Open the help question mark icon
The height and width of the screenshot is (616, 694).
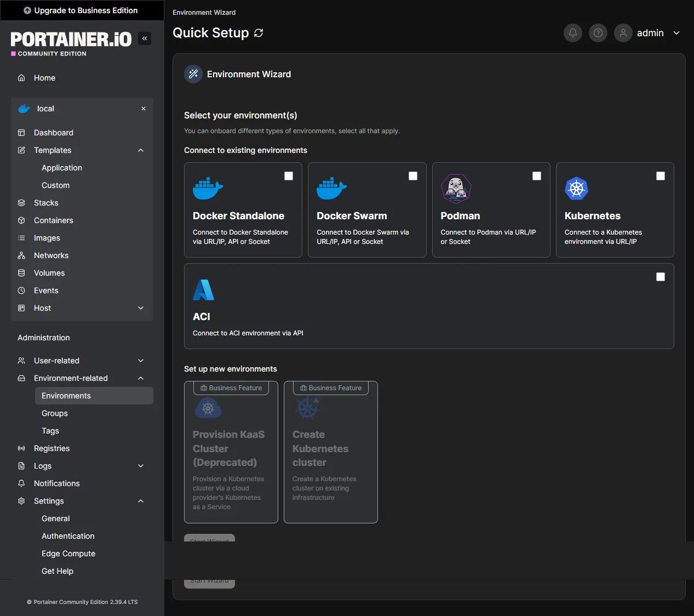click(x=598, y=33)
